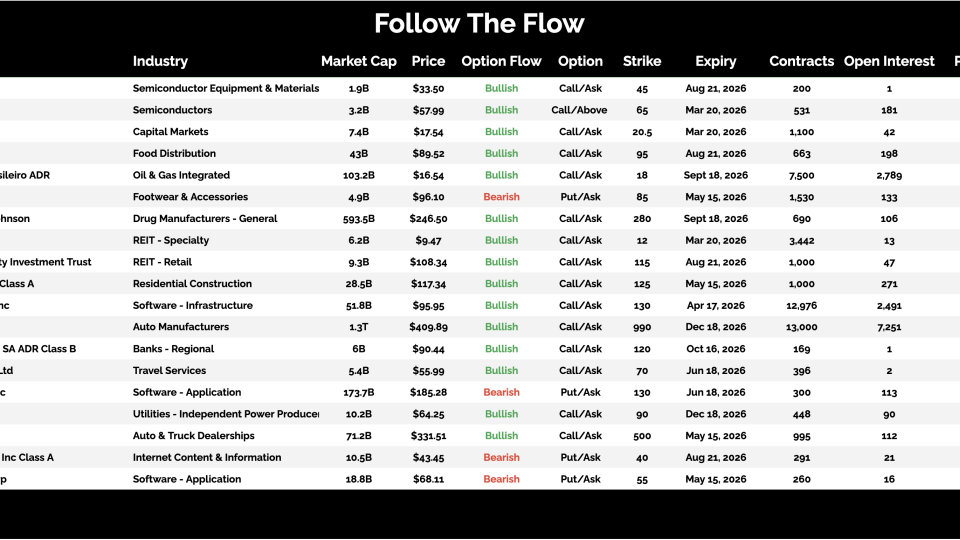Screen dimensions: 960x540
Task: Click the Auto Manufacturers industry cell
Action: (x=181, y=327)
